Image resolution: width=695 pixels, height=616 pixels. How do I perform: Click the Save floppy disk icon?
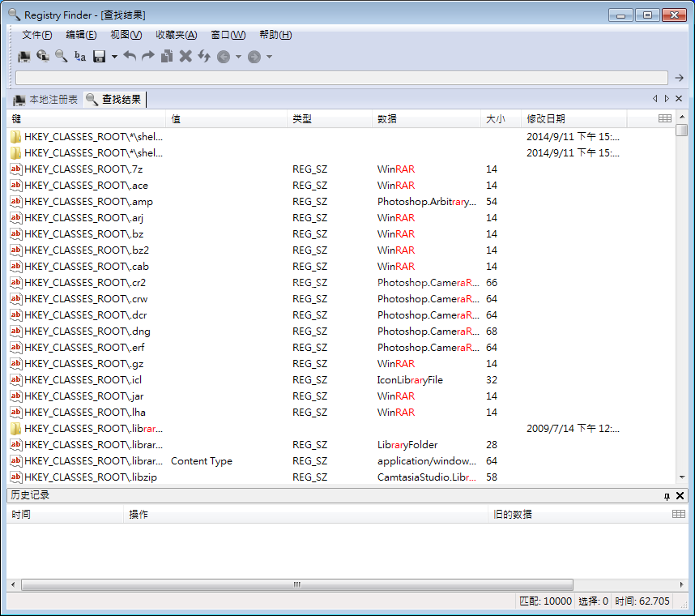click(100, 56)
